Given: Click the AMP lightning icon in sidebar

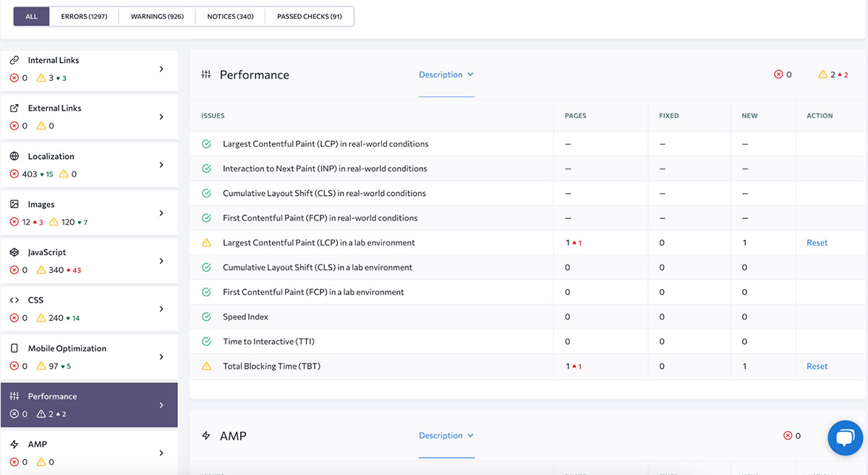Looking at the screenshot, I should 14,444.
